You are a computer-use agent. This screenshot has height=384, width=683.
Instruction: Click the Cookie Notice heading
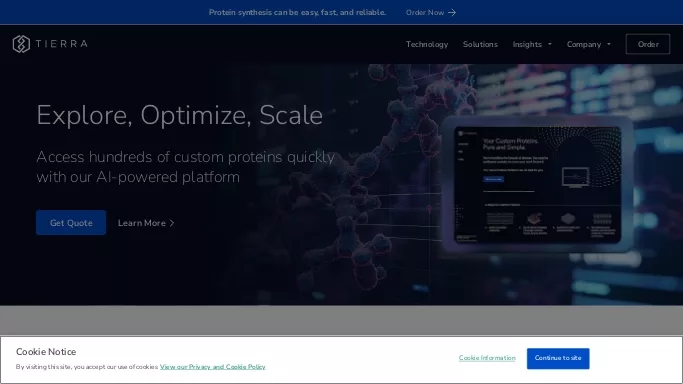(x=46, y=351)
